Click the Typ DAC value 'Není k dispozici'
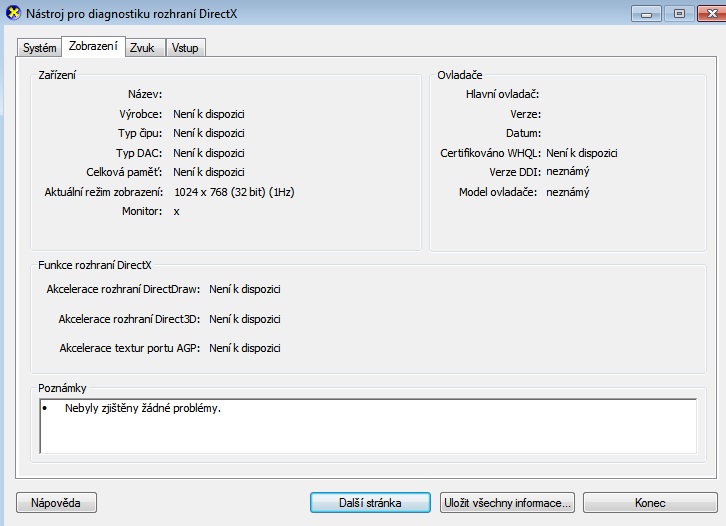This screenshot has height=526, width=726. (209, 153)
